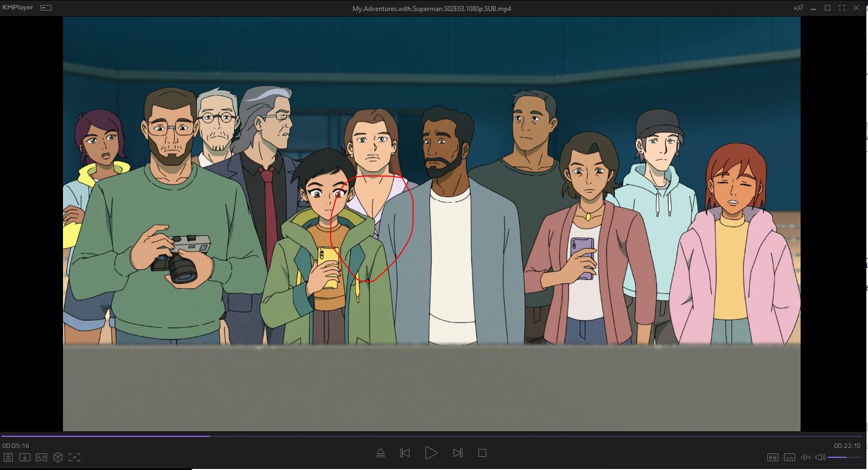The image size is (868, 470).
Task: Stop video playback
Action: pyautogui.click(x=482, y=453)
